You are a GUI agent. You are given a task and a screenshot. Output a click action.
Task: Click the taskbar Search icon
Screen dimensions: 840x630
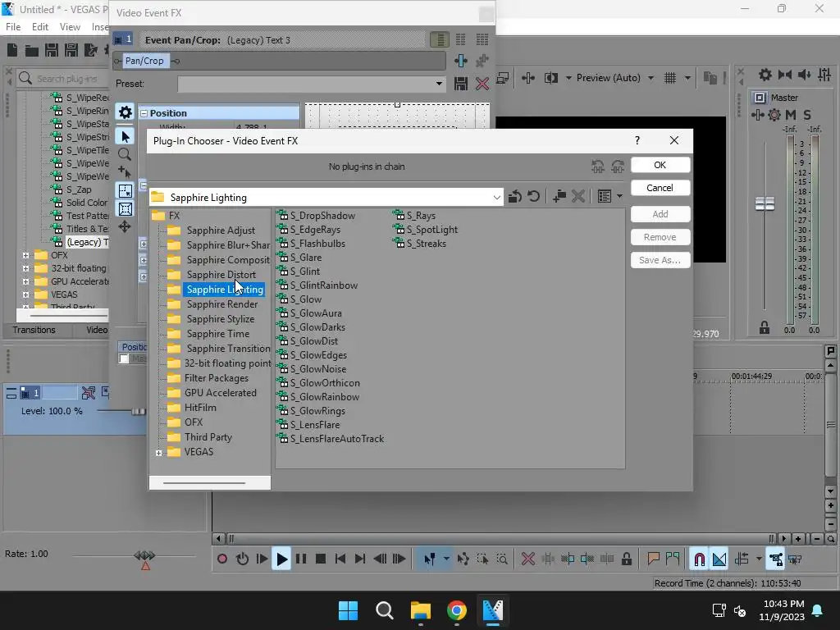[384, 610]
